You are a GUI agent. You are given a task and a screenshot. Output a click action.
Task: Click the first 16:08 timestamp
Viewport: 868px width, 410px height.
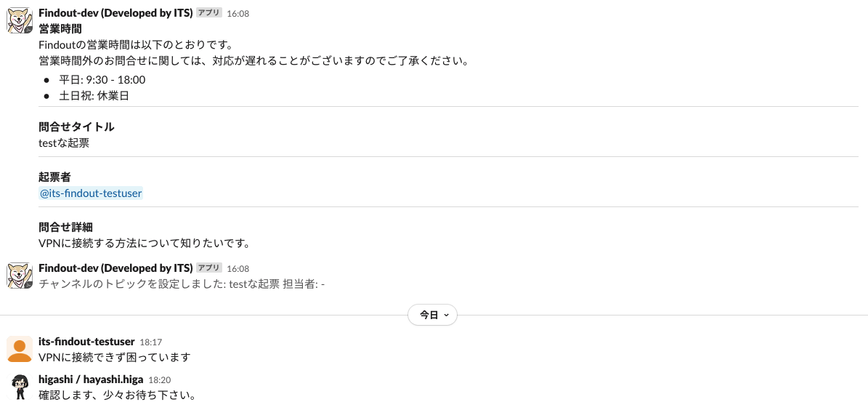click(238, 13)
